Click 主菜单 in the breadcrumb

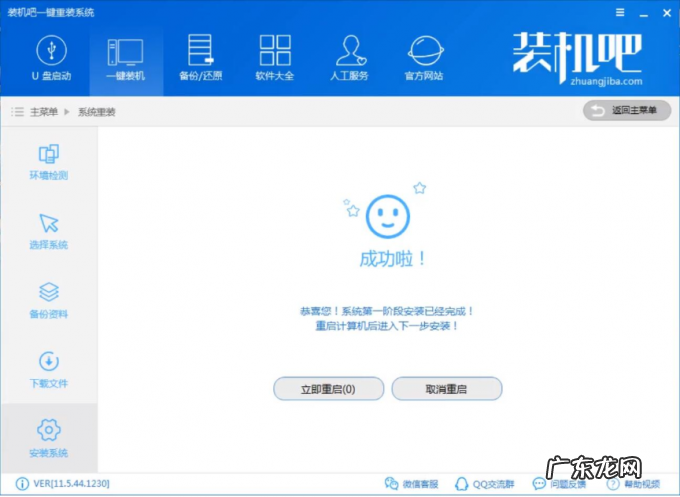44,112
